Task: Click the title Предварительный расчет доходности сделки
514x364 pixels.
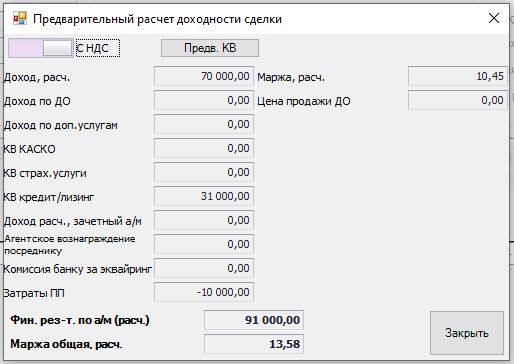Action: [x=157, y=19]
